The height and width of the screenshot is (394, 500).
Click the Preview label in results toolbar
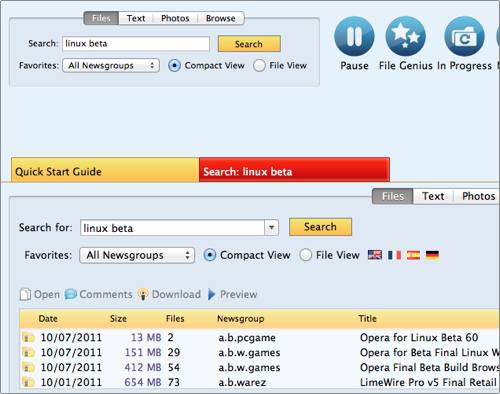[x=239, y=294]
